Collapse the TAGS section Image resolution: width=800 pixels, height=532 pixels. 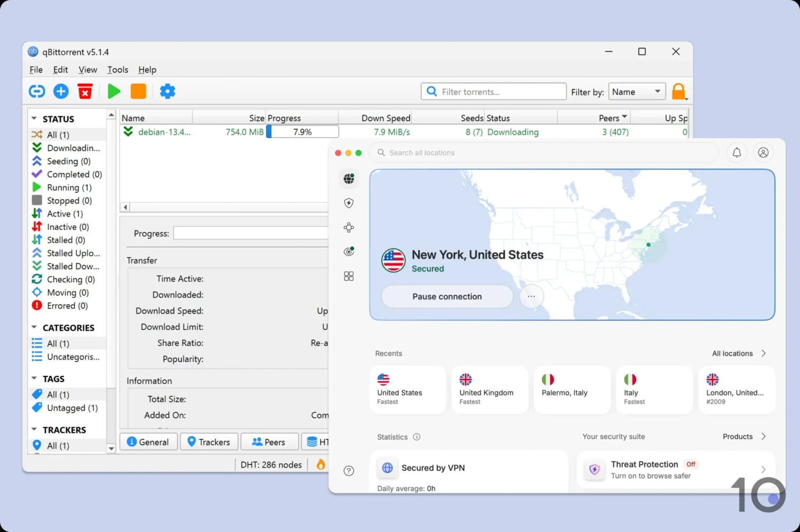pyautogui.click(x=34, y=378)
